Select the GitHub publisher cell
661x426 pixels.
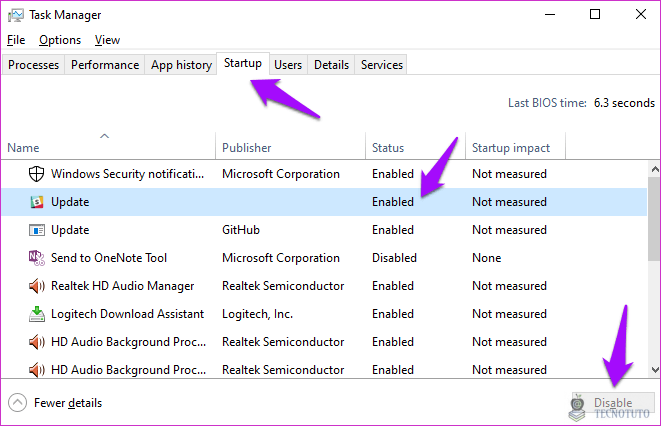(x=241, y=230)
